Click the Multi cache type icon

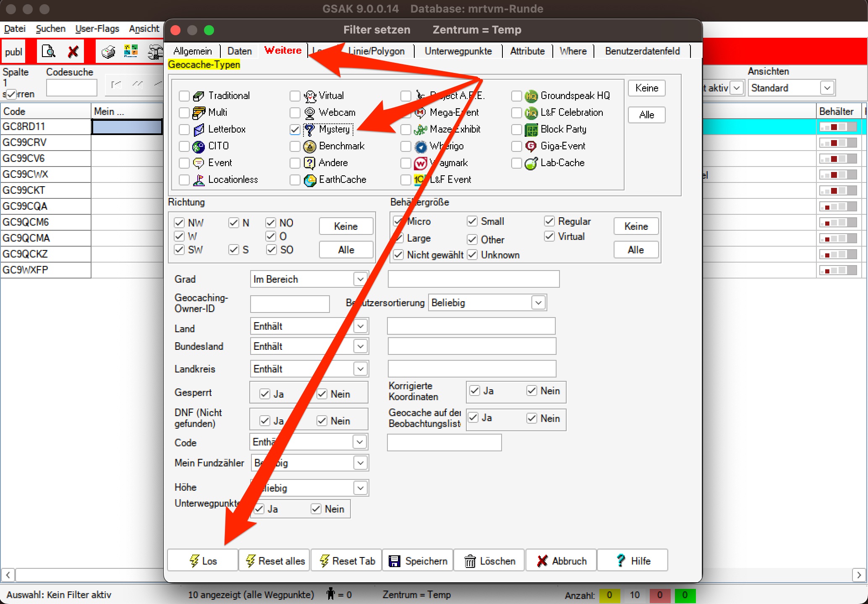point(199,113)
